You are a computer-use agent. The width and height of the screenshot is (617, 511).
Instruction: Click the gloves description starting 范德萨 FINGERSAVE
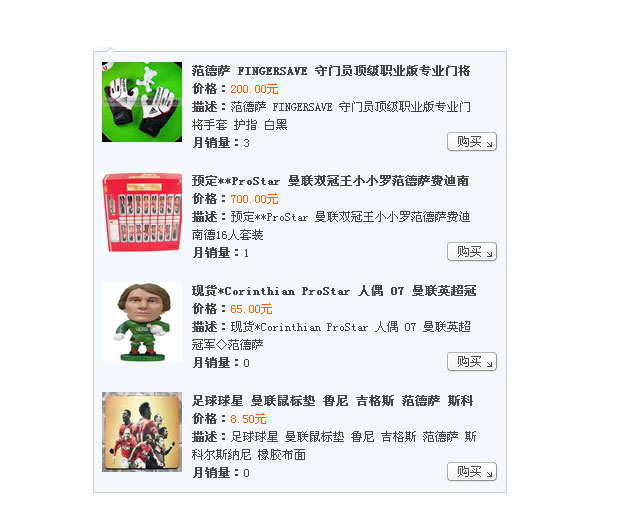point(331,116)
